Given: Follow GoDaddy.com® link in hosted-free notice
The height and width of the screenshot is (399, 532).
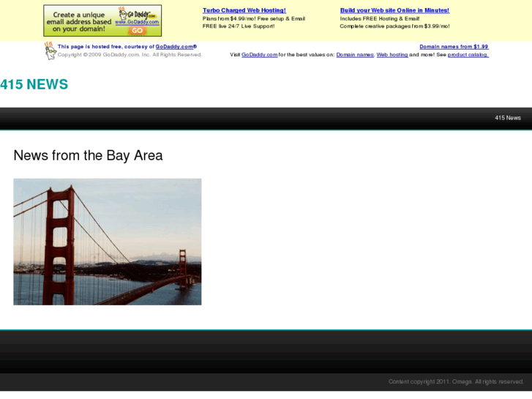Looking at the screenshot, I should click(x=176, y=47).
